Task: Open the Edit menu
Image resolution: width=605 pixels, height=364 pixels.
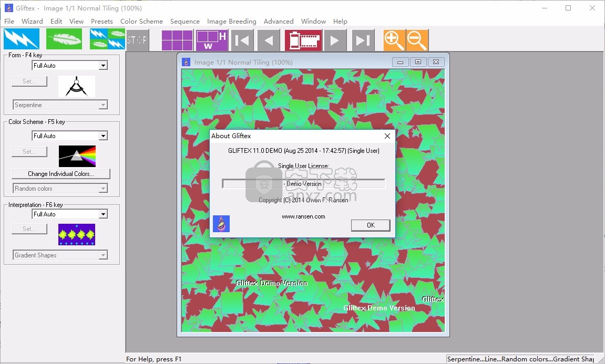Action: (x=56, y=21)
